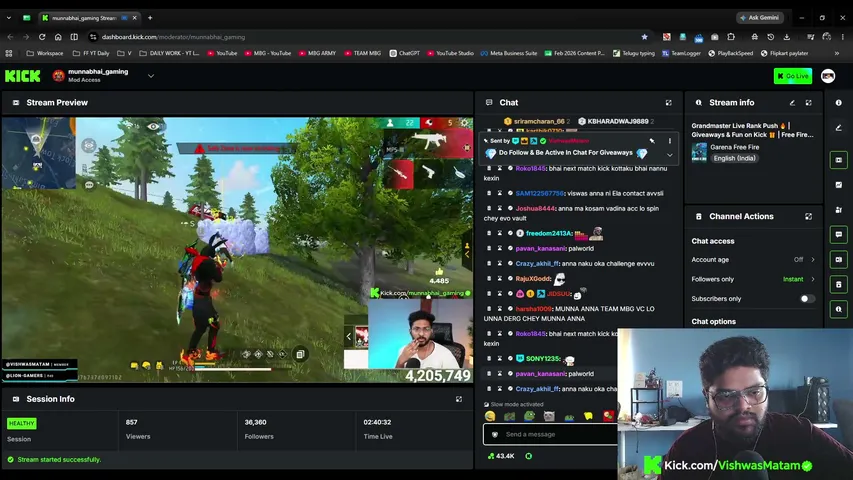Toggle stream preview widget in right sidebar
This screenshot has width=853, height=480.
click(838, 160)
